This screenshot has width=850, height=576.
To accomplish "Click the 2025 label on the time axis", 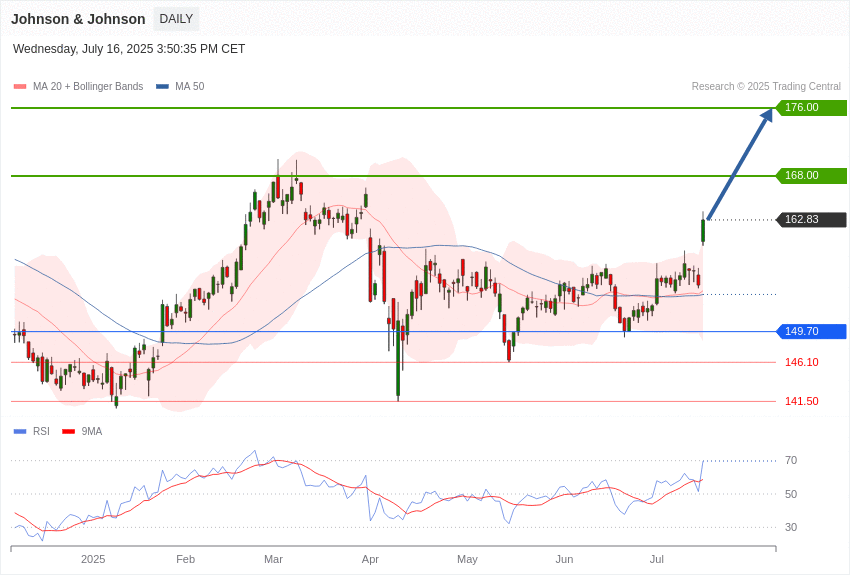I will (x=93, y=559).
